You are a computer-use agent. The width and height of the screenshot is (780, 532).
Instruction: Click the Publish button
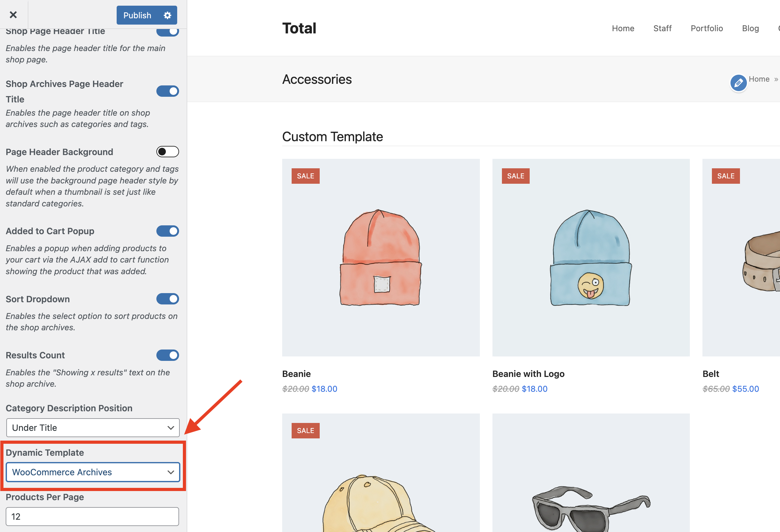(x=137, y=15)
